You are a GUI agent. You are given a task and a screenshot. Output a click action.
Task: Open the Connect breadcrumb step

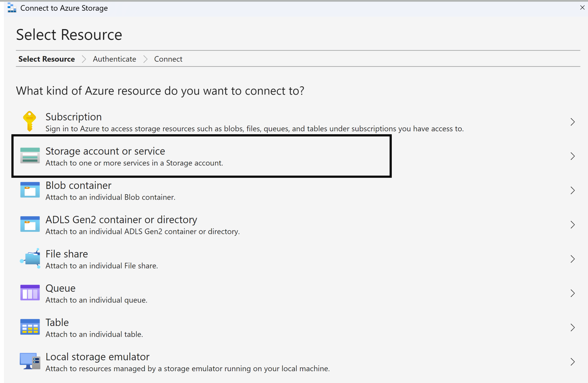168,59
